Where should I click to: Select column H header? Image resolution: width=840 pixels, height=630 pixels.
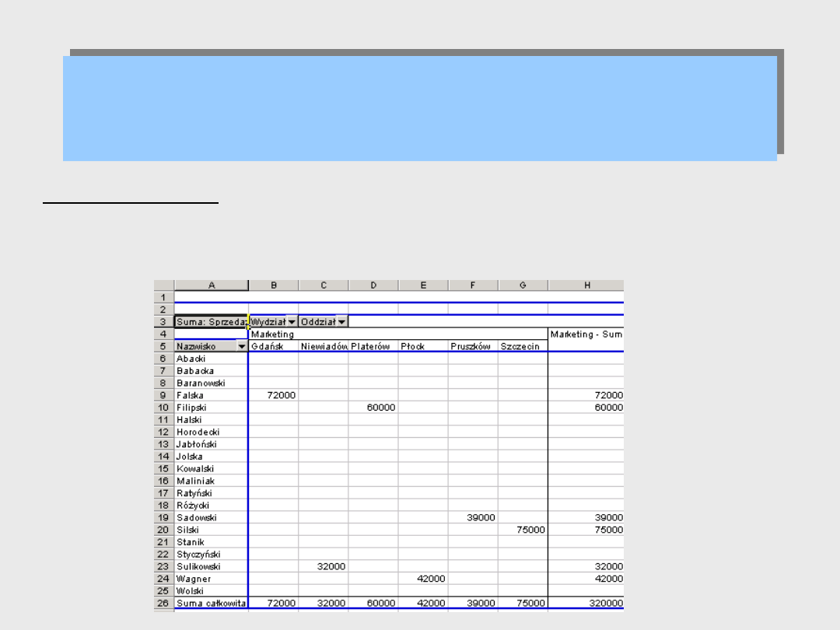[586, 285]
